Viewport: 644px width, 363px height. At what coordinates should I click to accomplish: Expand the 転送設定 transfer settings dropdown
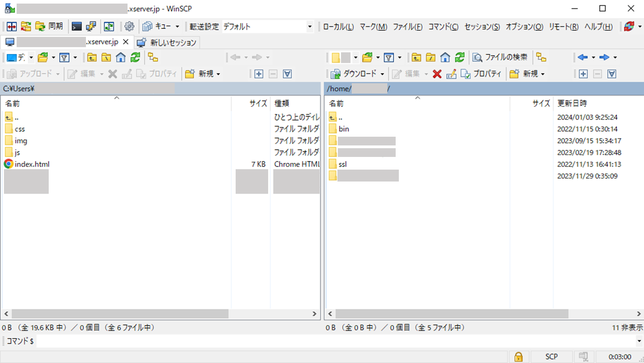point(310,26)
